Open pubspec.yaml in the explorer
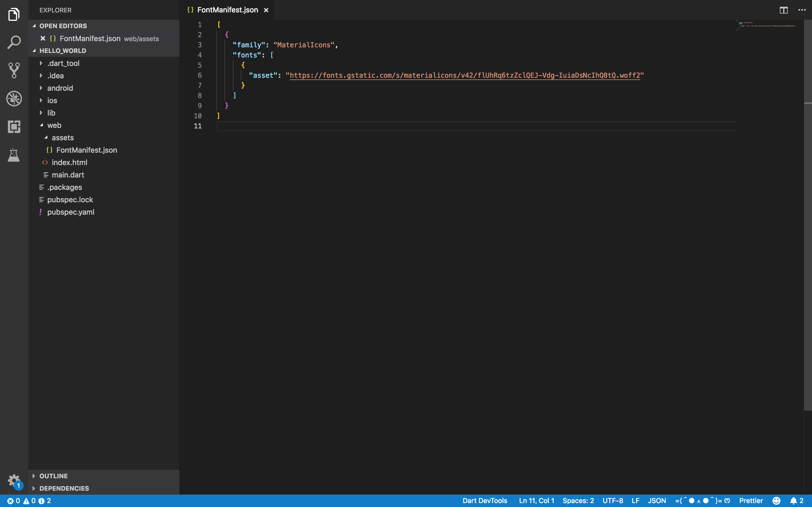812x507 pixels. [70, 212]
